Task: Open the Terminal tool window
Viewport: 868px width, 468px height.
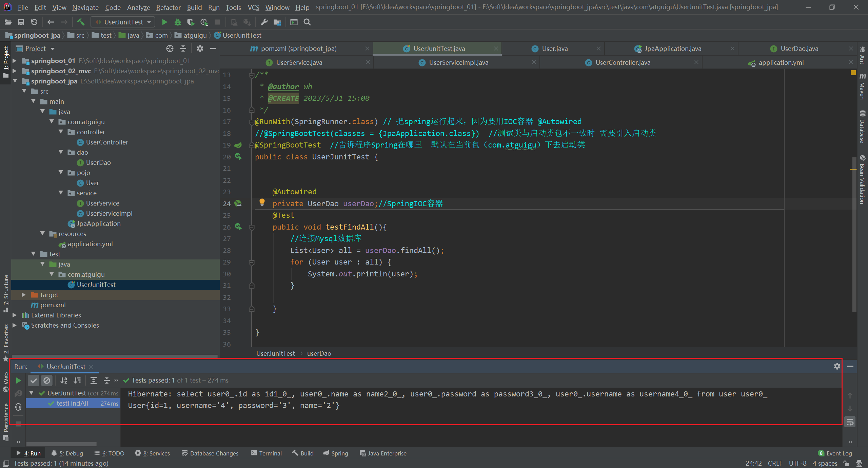Action: tap(267, 453)
